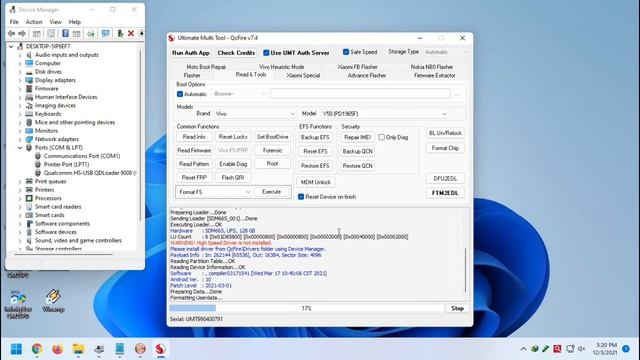The image size is (640, 360).
Task: Open File menu in Device Manager
Action: 14,22
